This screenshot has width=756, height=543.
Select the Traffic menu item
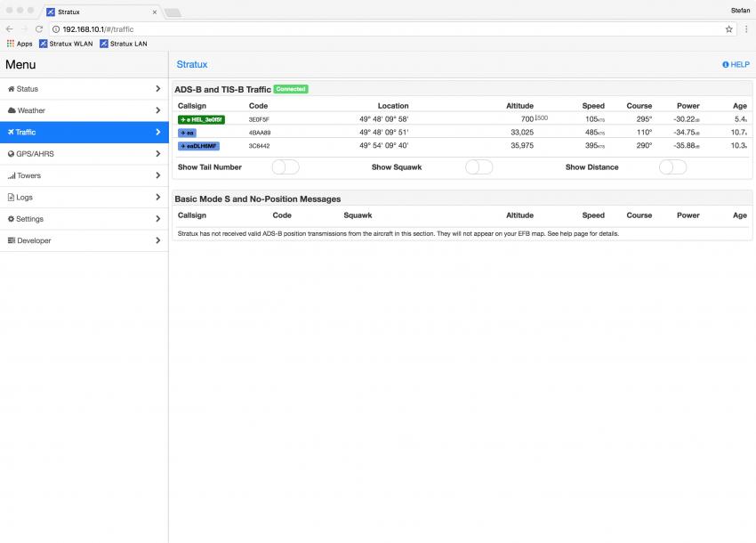click(84, 133)
